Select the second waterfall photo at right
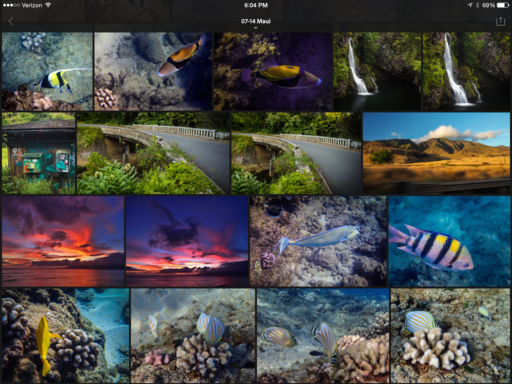 click(x=466, y=71)
